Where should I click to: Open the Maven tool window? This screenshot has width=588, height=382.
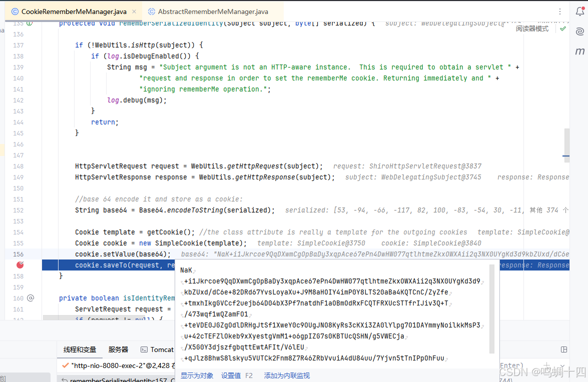click(580, 51)
